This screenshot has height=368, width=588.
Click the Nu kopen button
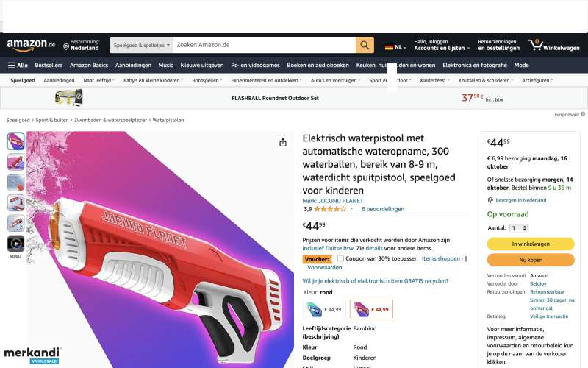click(531, 260)
